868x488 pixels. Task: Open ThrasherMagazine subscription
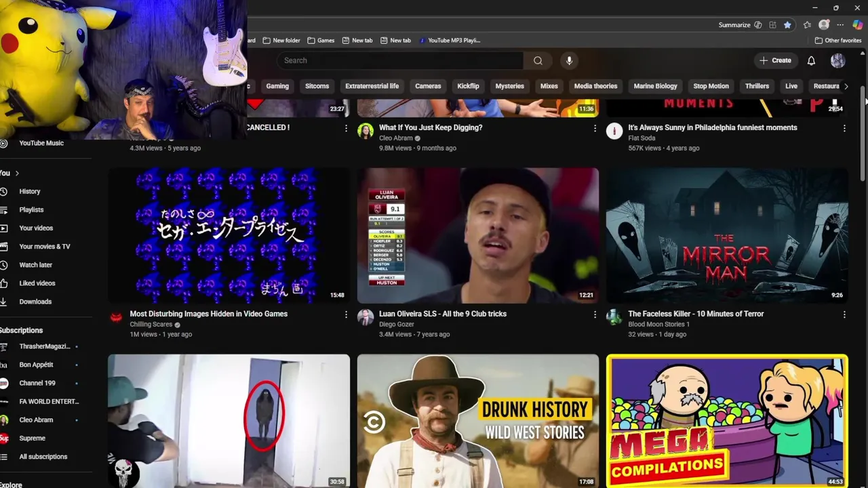coord(46,346)
